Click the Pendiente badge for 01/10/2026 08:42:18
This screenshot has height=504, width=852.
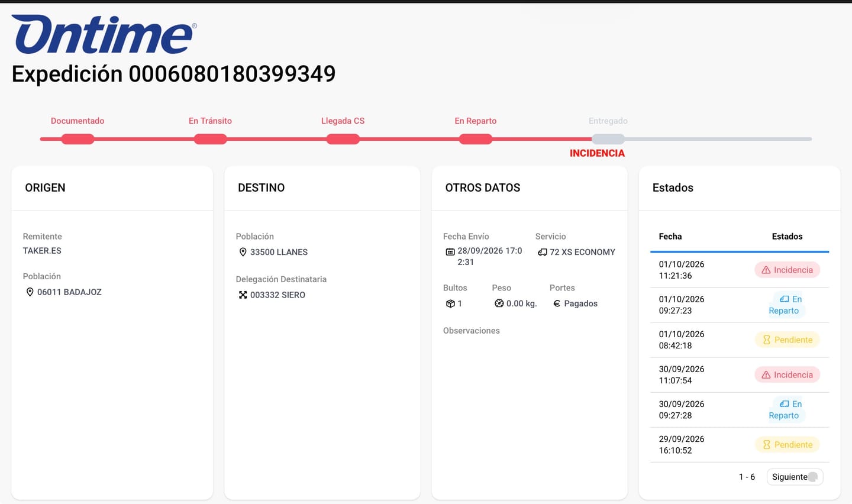pos(787,340)
